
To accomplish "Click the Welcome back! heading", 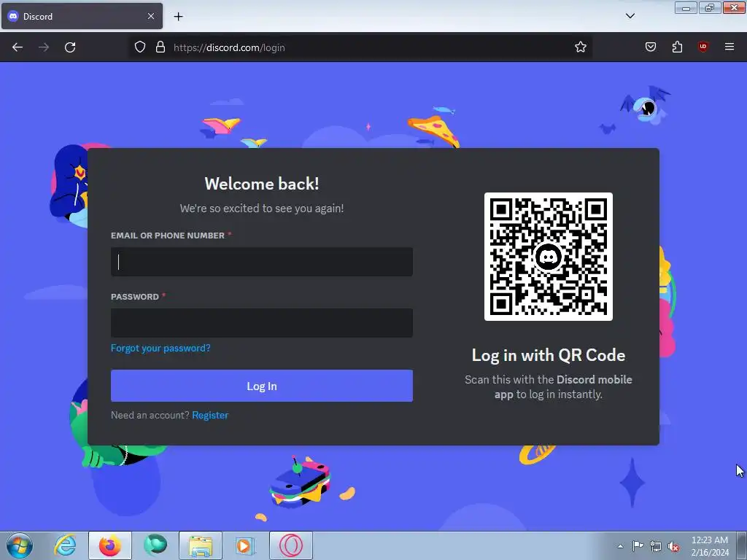I will 262,184.
